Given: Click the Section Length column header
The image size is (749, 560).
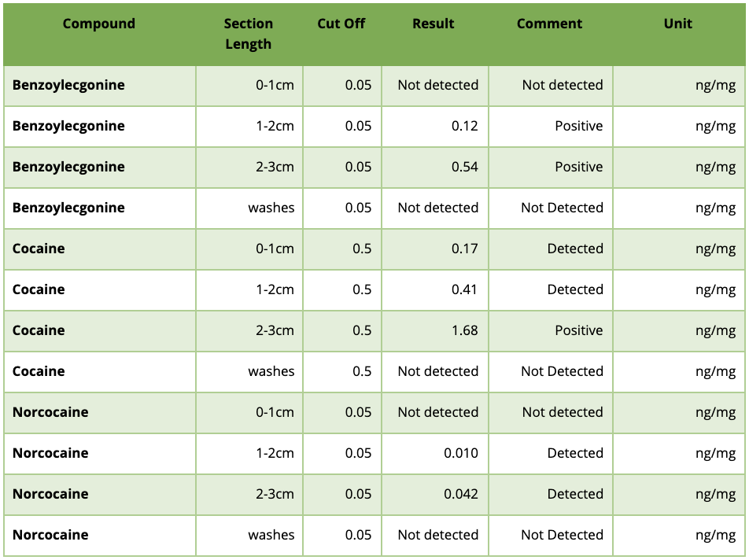Looking at the screenshot, I should 249,34.
